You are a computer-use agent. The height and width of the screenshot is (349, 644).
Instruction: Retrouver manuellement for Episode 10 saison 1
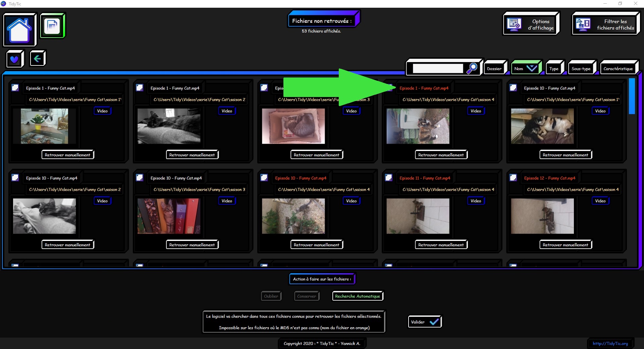566,155
